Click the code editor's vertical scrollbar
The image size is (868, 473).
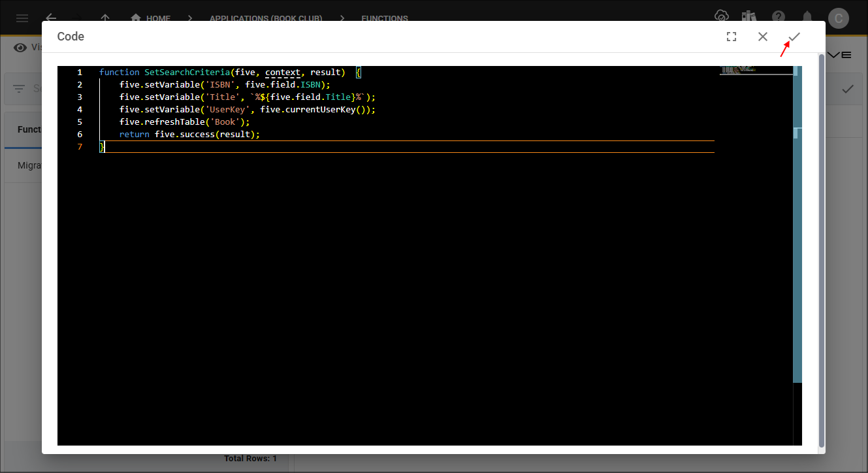(797, 222)
